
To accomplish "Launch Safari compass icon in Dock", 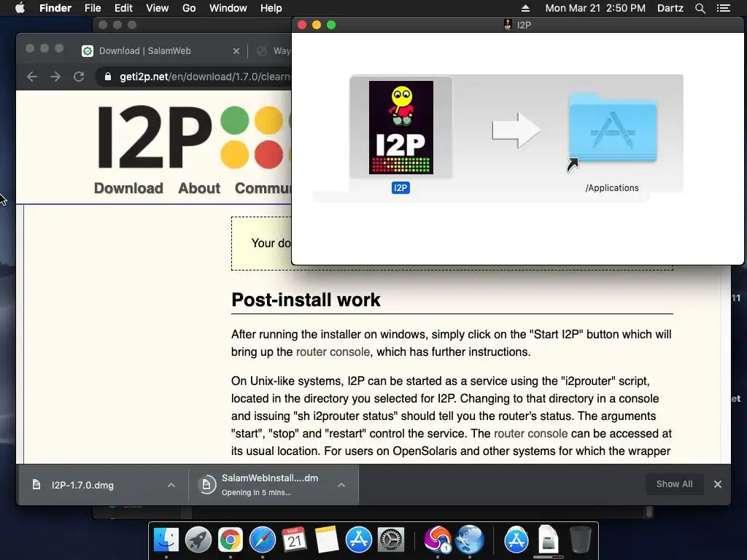I will click(x=263, y=540).
